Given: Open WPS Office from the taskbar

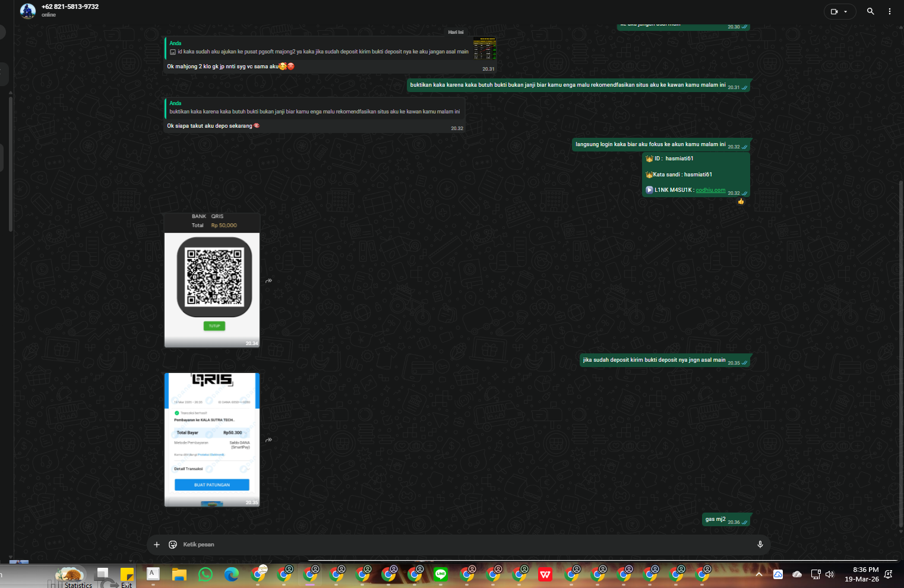Looking at the screenshot, I should click(545, 574).
